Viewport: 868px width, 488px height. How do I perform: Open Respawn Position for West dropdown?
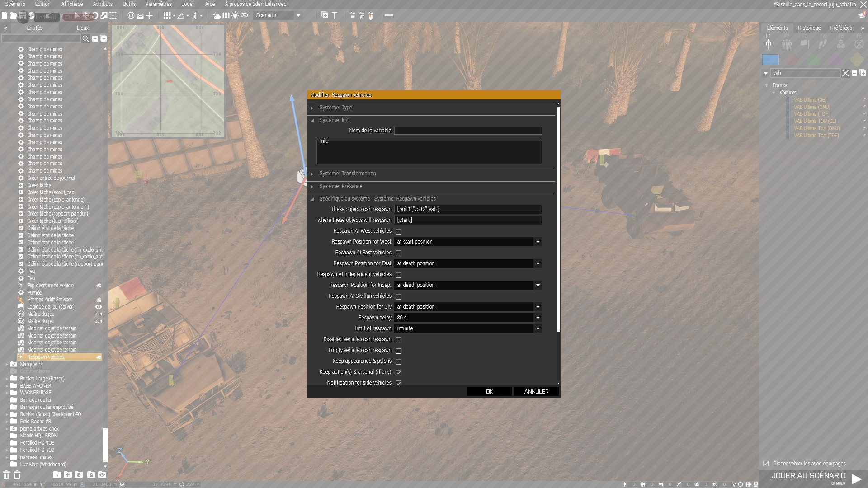538,242
